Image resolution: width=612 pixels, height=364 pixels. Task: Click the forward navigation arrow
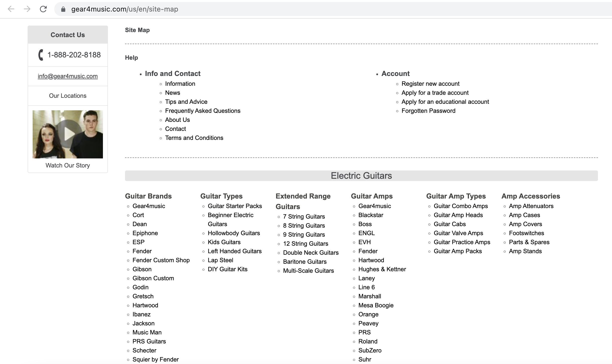(27, 9)
